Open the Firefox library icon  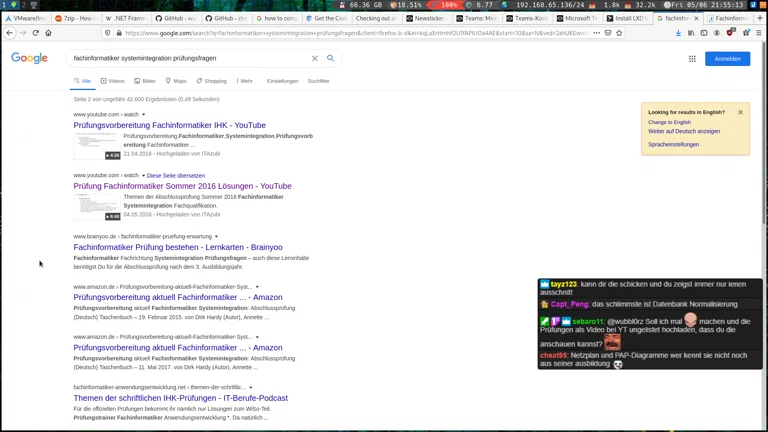(691, 33)
